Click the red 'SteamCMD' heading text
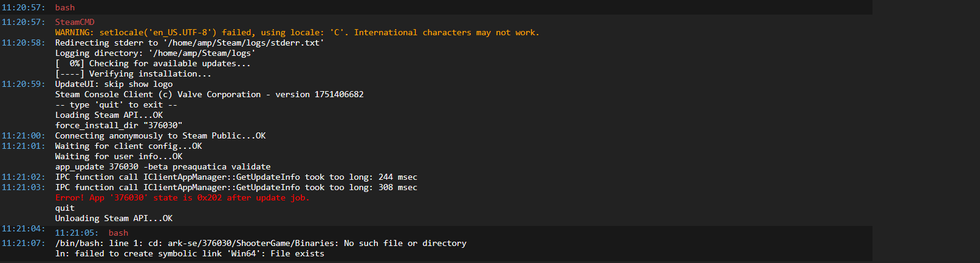Viewport: 980px width, 263px height. 75,22
